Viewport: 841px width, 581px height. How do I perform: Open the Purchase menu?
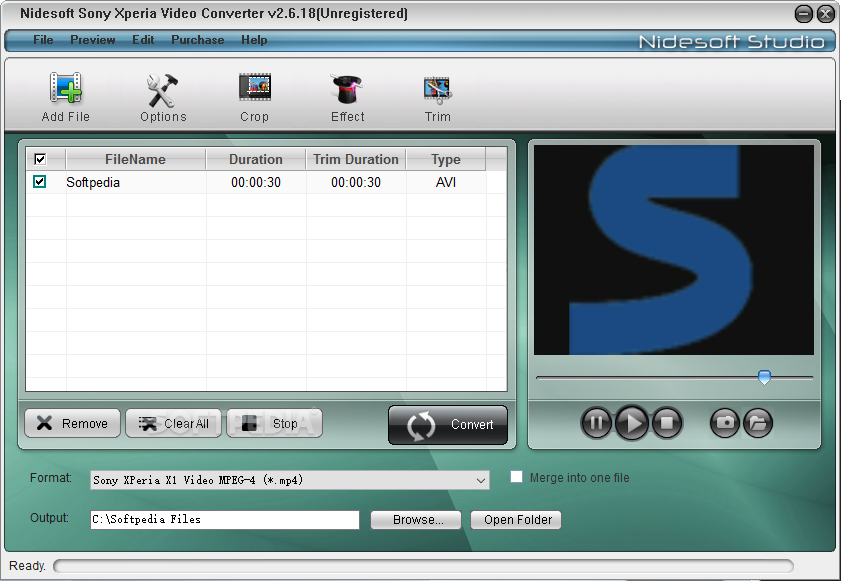pos(197,40)
